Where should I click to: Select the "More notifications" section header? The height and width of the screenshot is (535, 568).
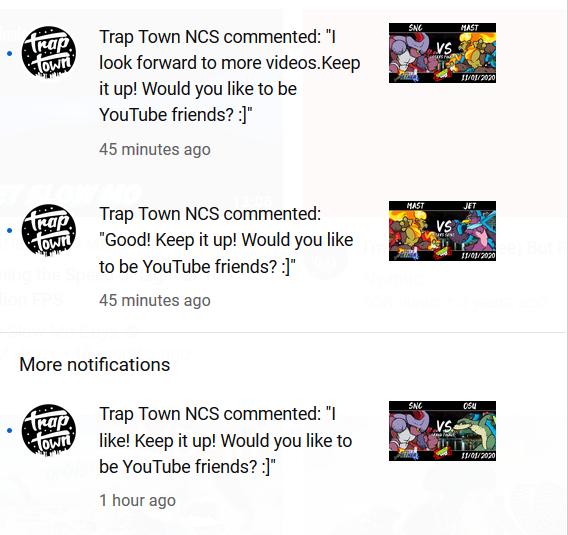click(x=95, y=364)
